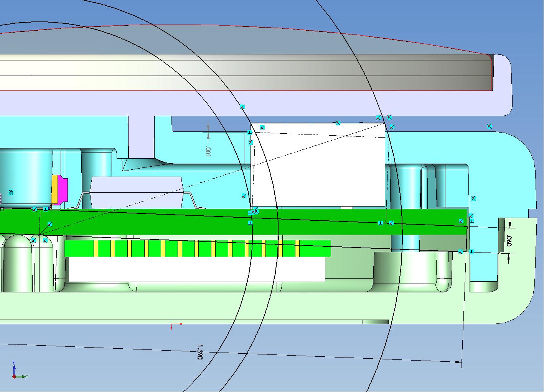The height and width of the screenshot is (392, 544).
Task: Pick the long white rectangle under the connector
Action: coord(196,269)
